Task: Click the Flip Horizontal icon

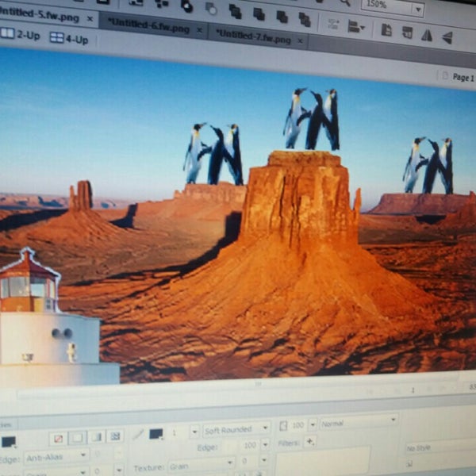Action: [427, 36]
